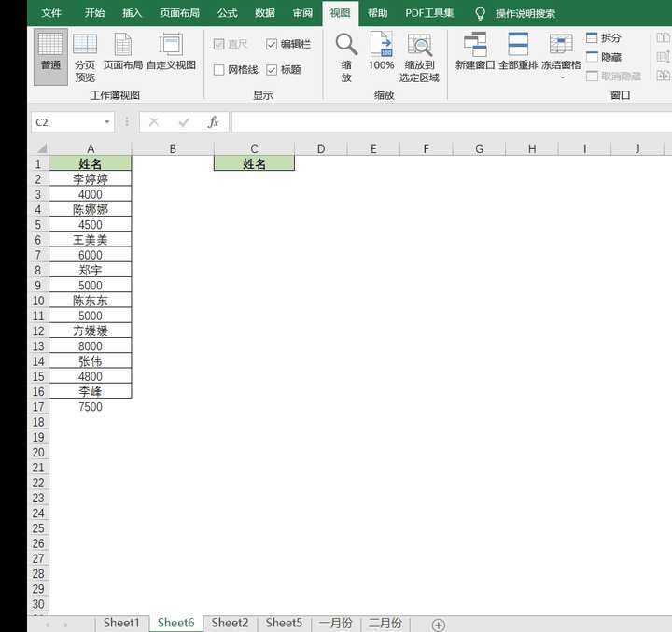Switch to the 二月份 sheet tab

[x=385, y=623]
